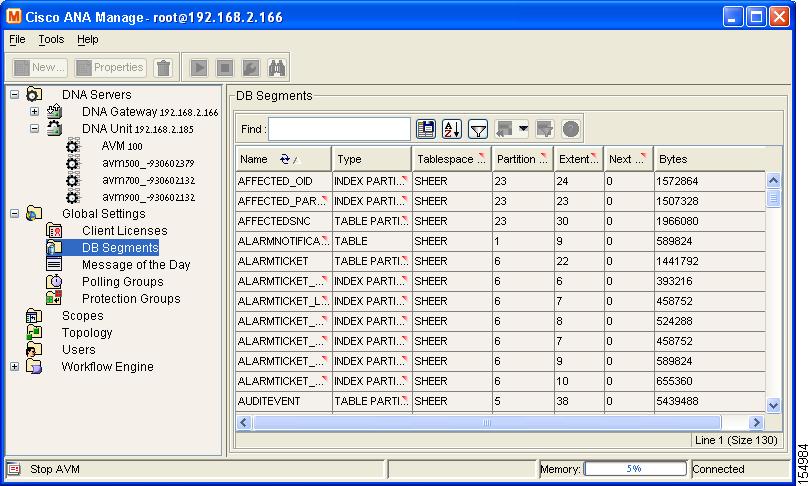Select the AUDITEVENT row name
This screenshot has width=812, height=486.
(269, 402)
